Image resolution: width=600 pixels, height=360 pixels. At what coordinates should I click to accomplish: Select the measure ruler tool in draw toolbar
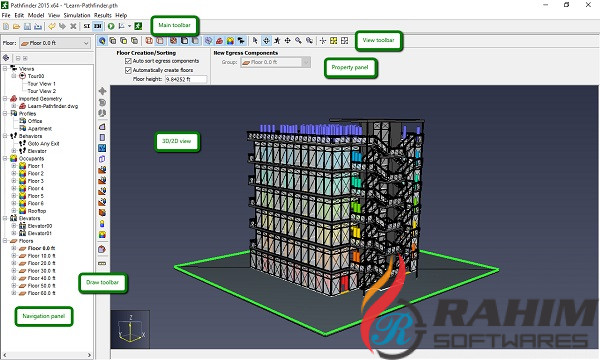tap(102, 264)
